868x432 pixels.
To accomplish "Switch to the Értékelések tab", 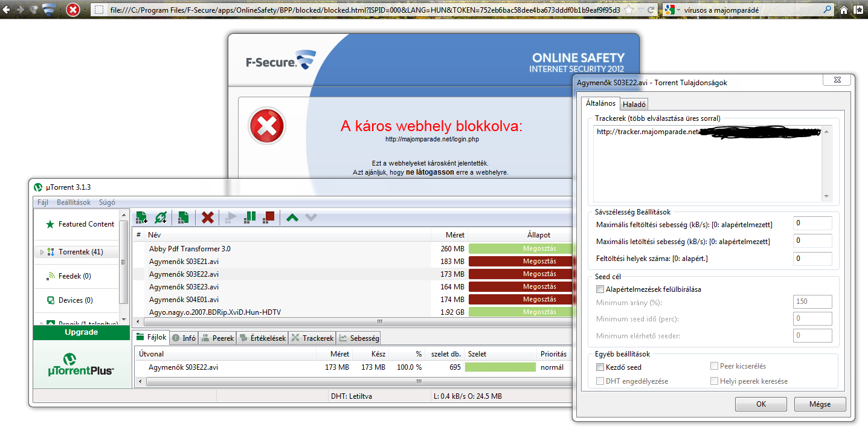I will point(262,338).
